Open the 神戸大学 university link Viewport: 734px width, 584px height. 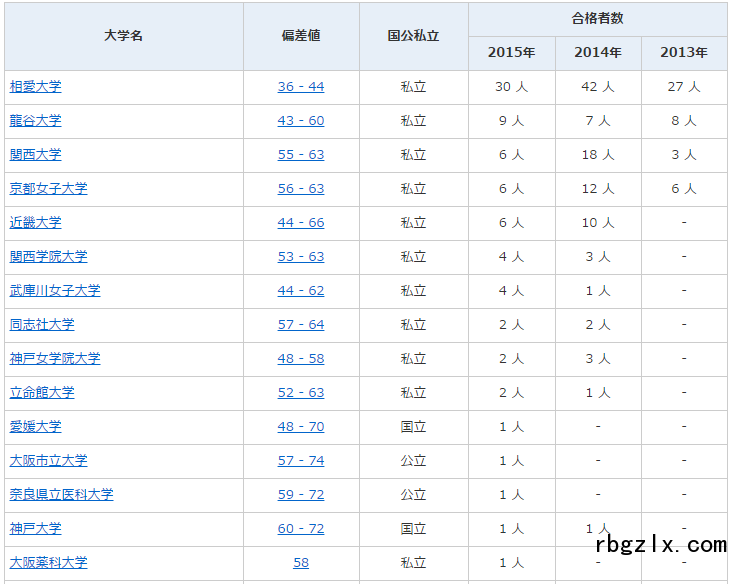tap(36, 529)
